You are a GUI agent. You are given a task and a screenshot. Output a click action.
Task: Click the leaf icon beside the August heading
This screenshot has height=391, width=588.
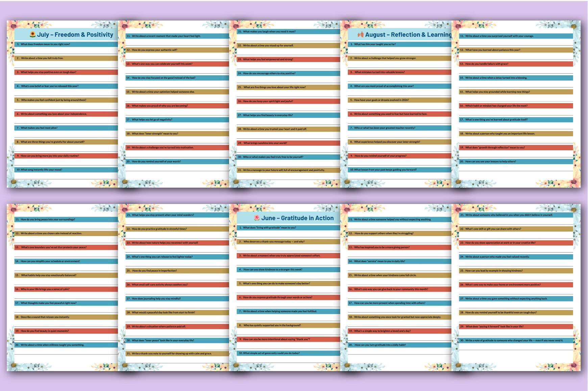361,34
